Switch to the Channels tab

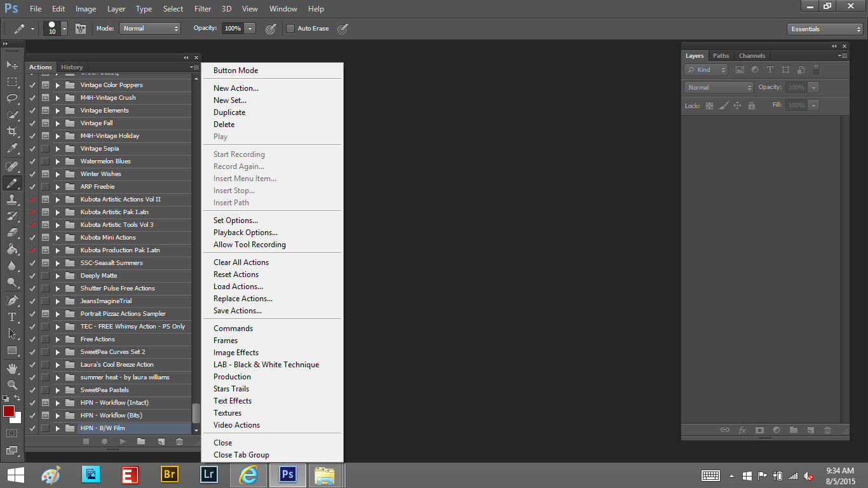[x=752, y=56]
